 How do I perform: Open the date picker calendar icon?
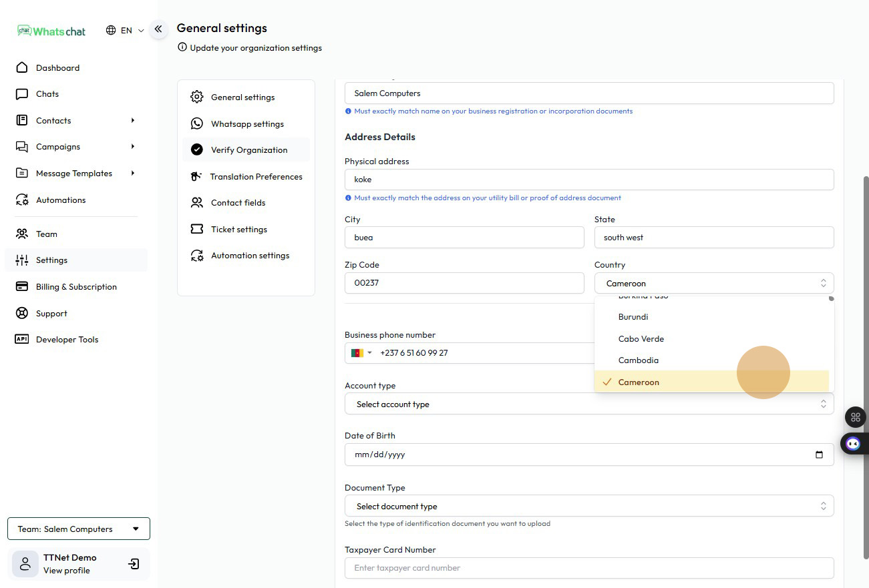point(819,455)
